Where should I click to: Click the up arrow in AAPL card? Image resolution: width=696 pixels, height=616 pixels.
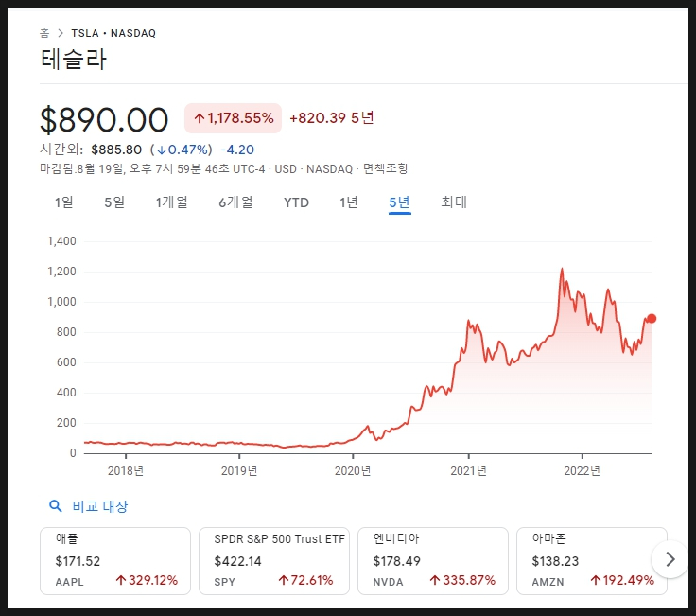[x=121, y=580]
